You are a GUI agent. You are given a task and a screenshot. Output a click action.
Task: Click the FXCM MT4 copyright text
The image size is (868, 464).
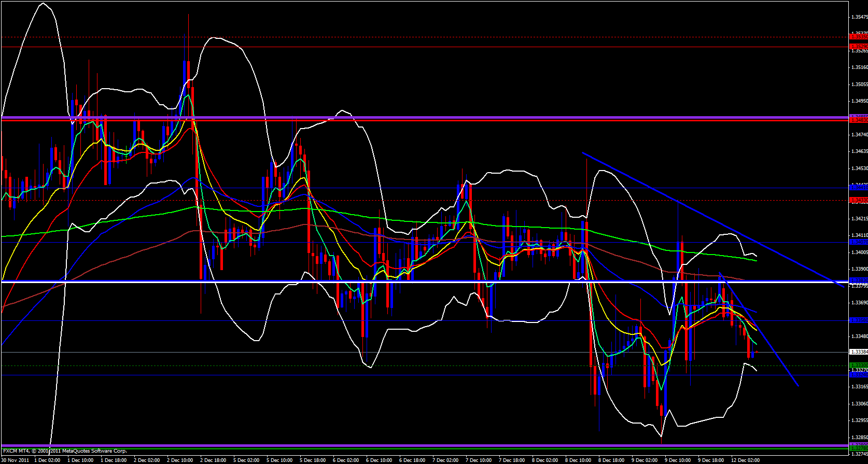point(65,451)
